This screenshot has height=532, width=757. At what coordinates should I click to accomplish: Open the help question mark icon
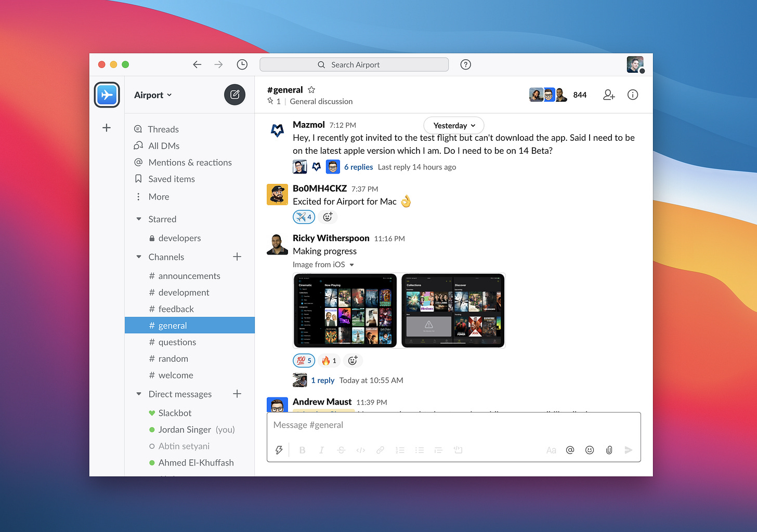pos(466,64)
